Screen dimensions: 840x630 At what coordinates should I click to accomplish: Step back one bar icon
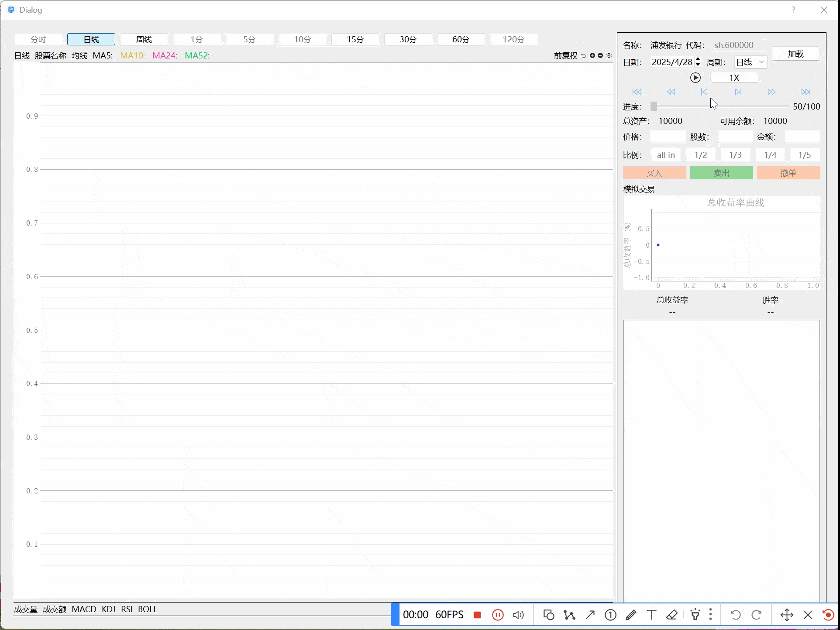click(x=704, y=92)
